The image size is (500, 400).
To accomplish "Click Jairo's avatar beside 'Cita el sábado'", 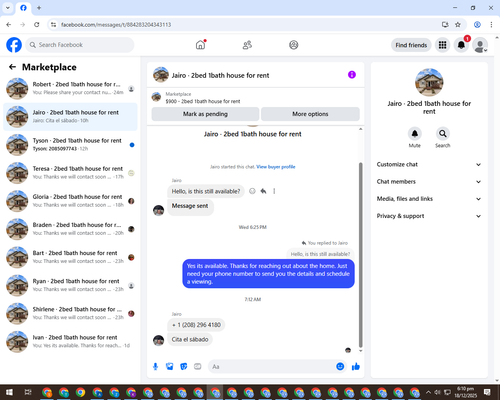I will pyautogui.click(x=158, y=340).
